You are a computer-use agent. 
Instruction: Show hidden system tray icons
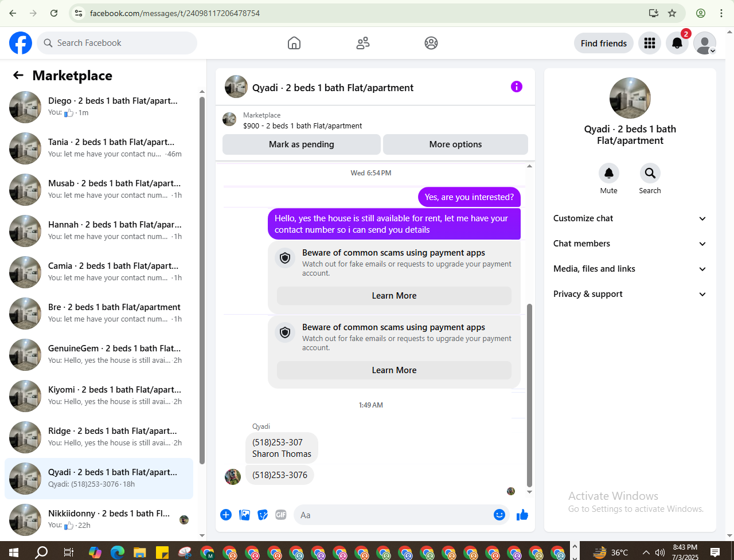pyautogui.click(x=646, y=553)
